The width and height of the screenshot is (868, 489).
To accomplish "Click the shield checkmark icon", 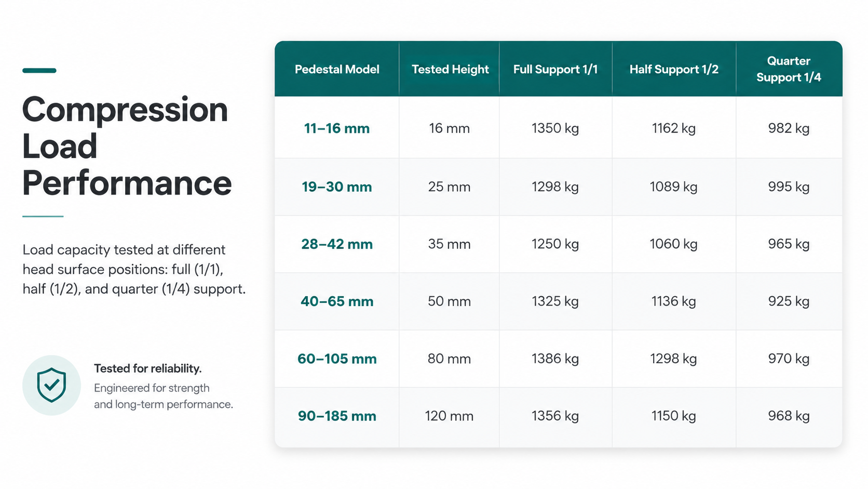I will click(x=51, y=385).
